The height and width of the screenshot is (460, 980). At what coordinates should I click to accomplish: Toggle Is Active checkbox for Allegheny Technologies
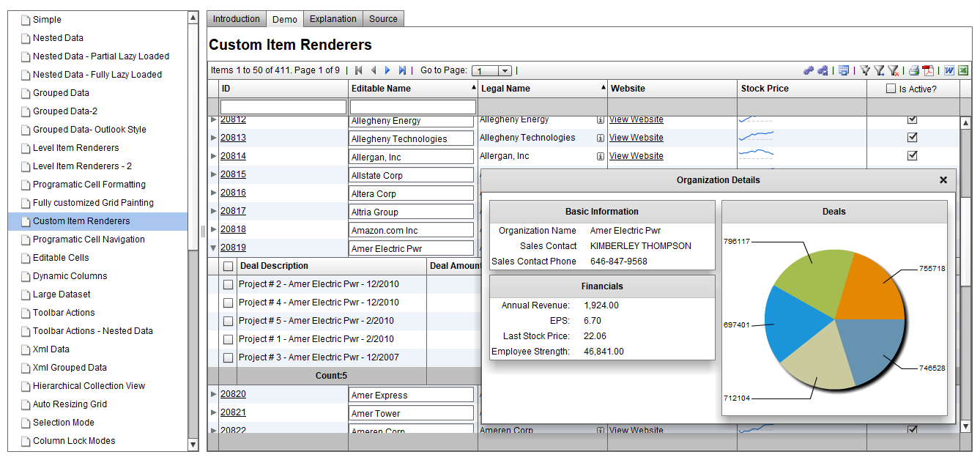pyautogui.click(x=913, y=137)
